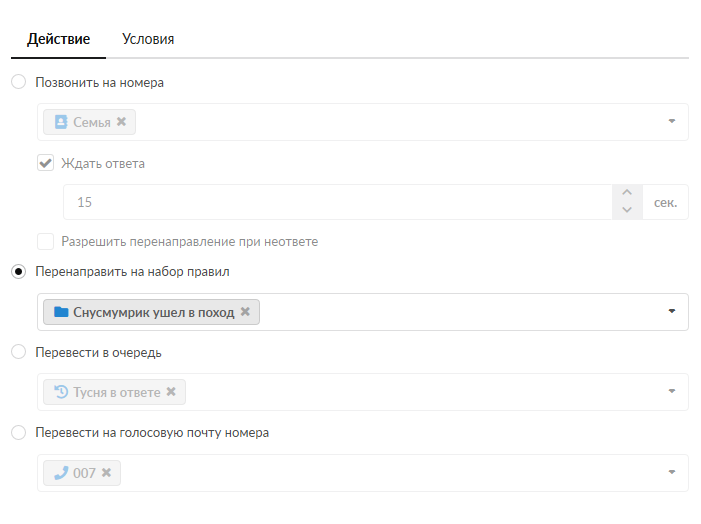This screenshot has height=524, width=701.
Task: Expand the queue selection dropdown arrow
Action: coord(672,392)
